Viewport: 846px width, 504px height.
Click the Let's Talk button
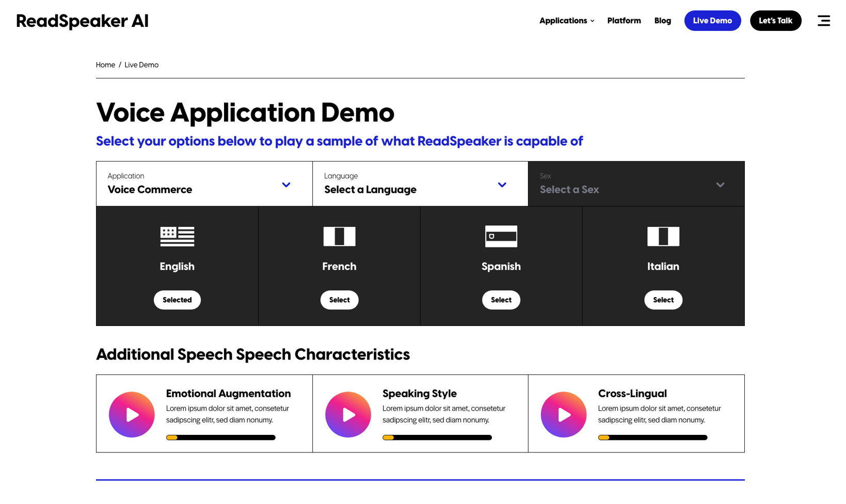pos(775,21)
